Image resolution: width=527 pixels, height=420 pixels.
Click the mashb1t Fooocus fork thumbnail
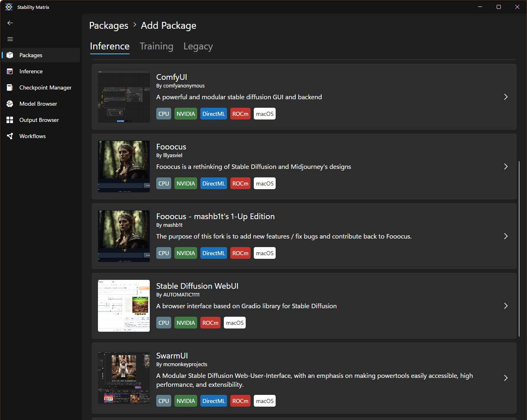[124, 236]
